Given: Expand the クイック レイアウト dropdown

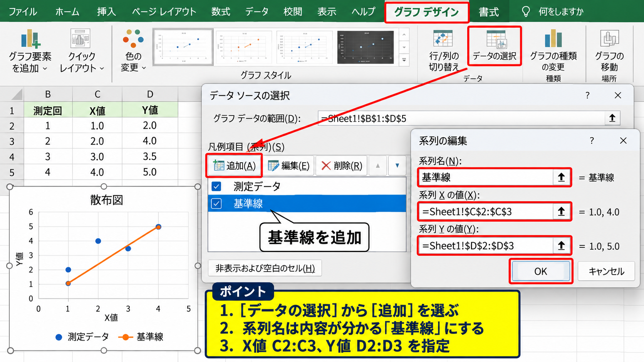Looking at the screenshot, I should 81,51.
